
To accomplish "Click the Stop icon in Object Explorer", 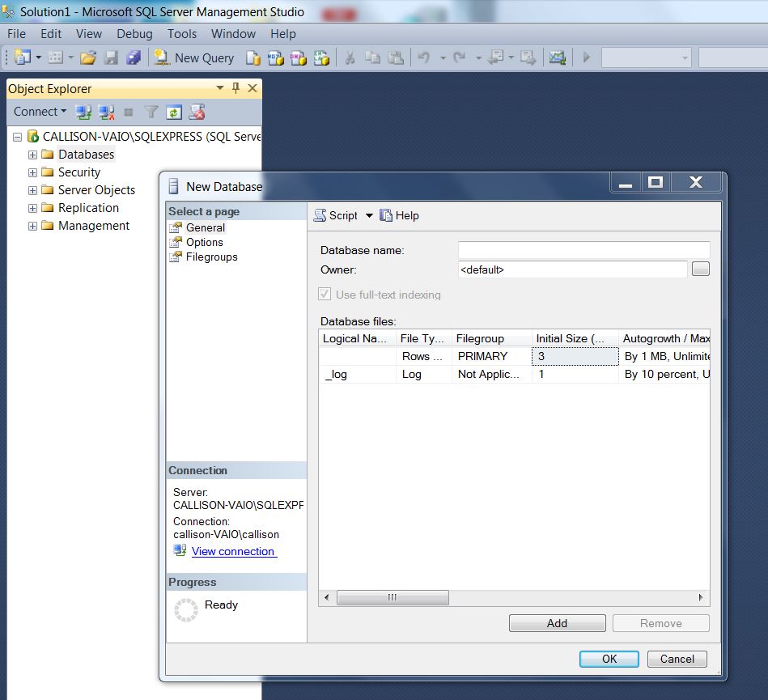I will click(129, 112).
